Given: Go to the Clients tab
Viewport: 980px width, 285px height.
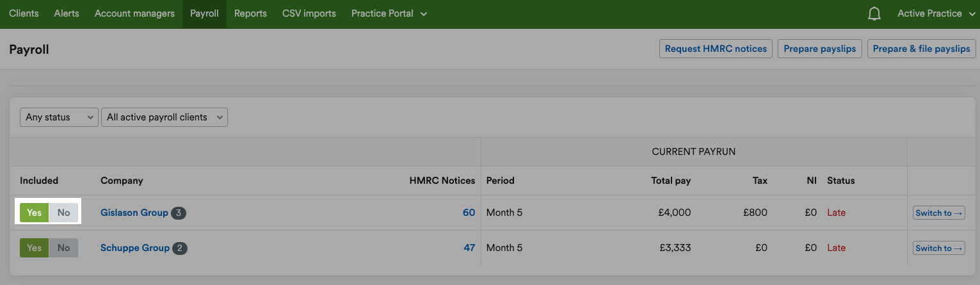Looking at the screenshot, I should coord(24,13).
